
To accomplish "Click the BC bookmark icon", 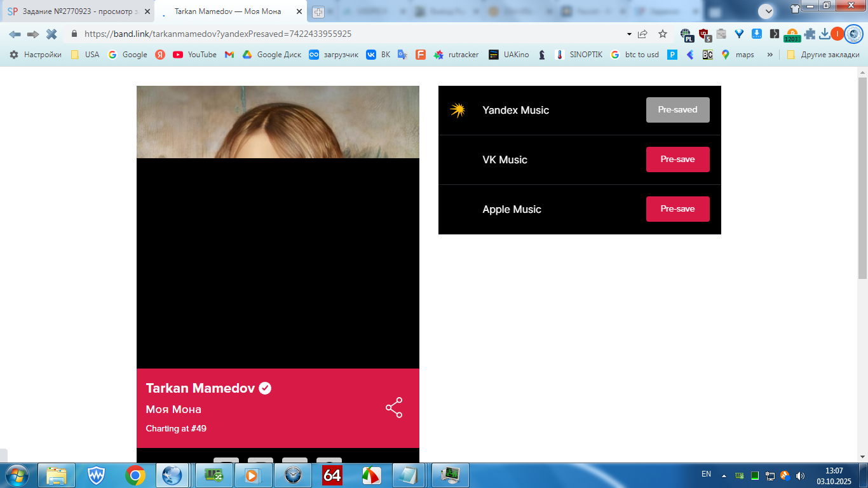I will [x=707, y=55].
